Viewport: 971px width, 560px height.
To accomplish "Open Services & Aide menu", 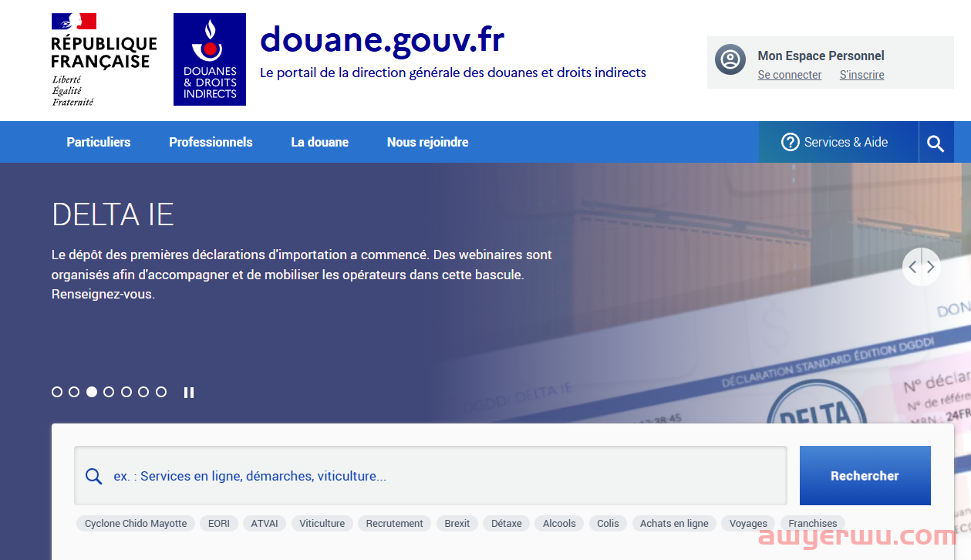I will pyautogui.click(x=838, y=142).
